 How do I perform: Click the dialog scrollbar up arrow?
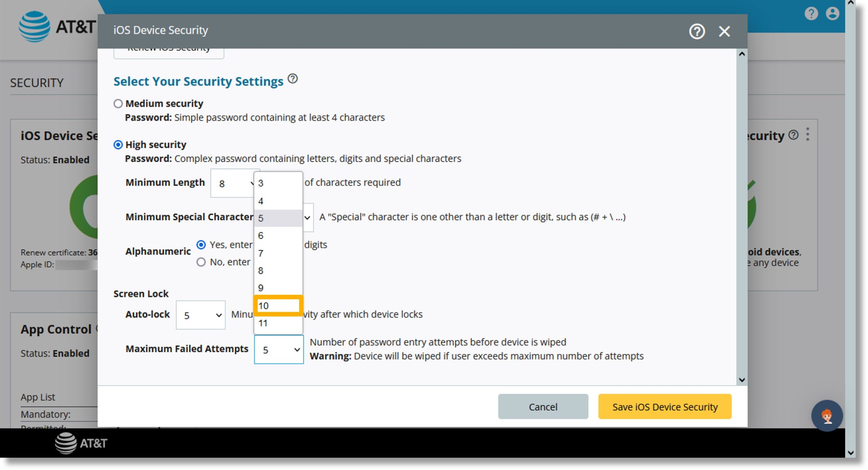click(742, 54)
